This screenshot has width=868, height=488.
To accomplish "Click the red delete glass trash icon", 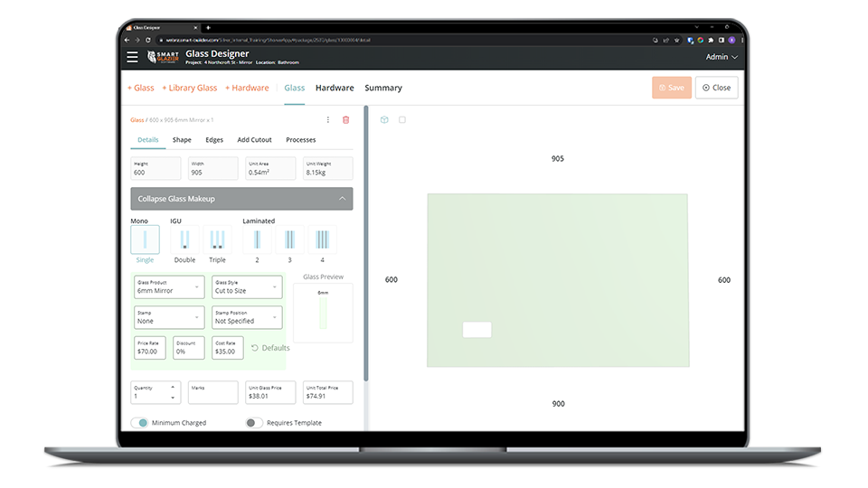I will 345,119.
